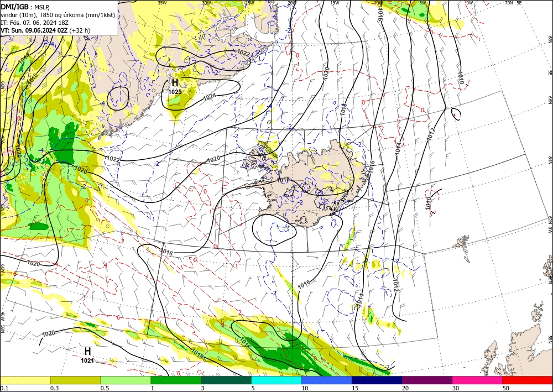Click the 'VT: Sun. 09.06.2024 02Z (+32 h)' text
553x392 pixels.
coord(45,30)
